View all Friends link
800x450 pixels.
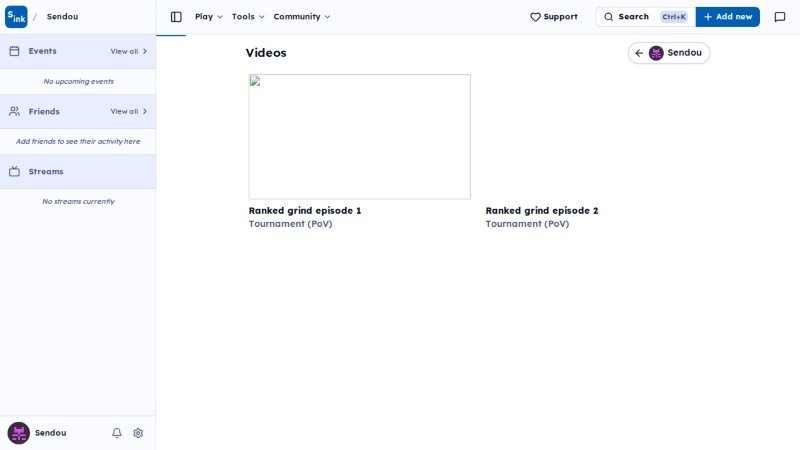129,111
